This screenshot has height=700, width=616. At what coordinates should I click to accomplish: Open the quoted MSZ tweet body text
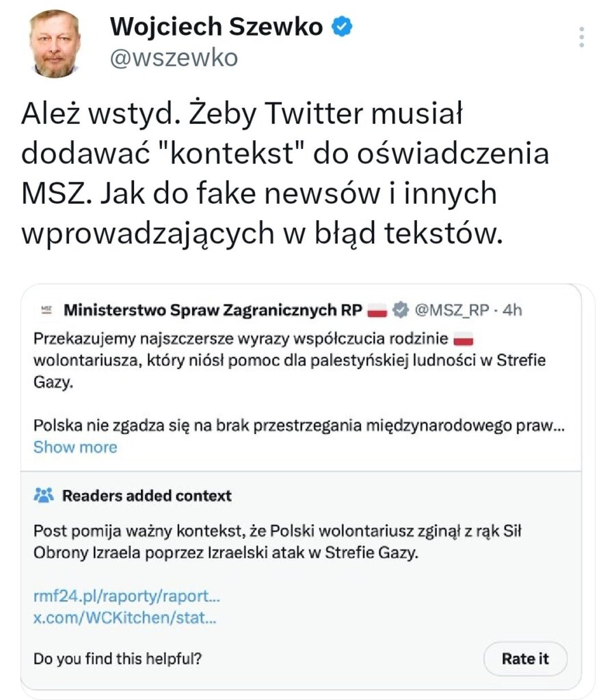[x=299, y=382]
